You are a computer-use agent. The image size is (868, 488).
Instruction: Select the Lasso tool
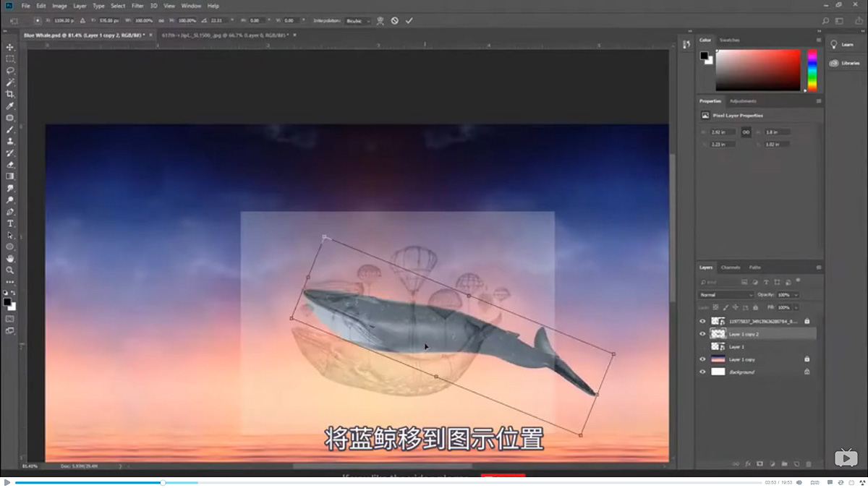click(10, 72)
